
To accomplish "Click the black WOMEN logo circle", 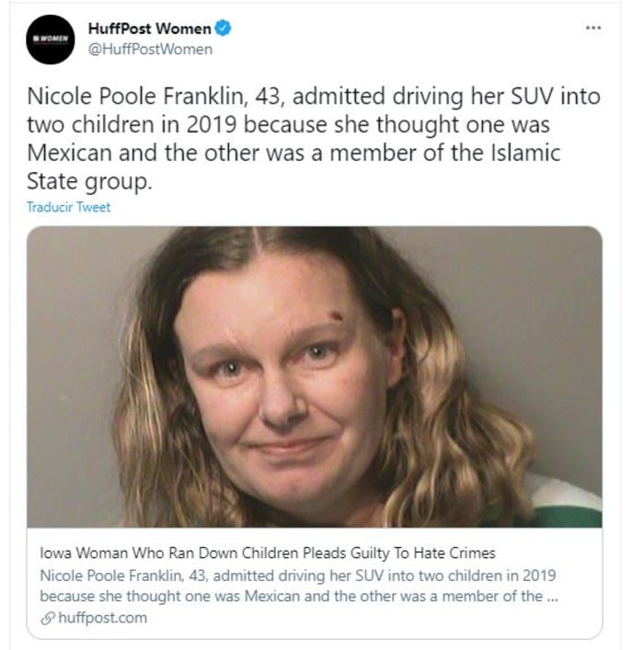I will click(x=50, y=39).
